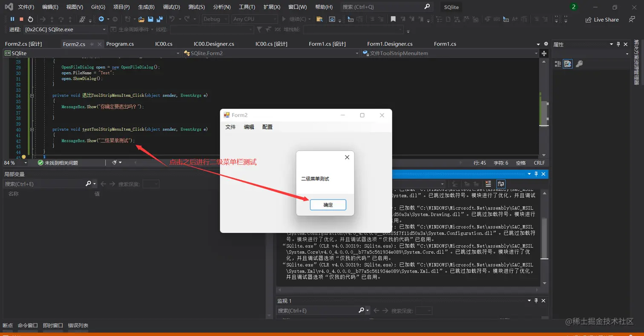Collapse the 退出ToolStripMenuItem_Click method outline
The width and height of the screenshot is (644, 336).
coord(32,96)
